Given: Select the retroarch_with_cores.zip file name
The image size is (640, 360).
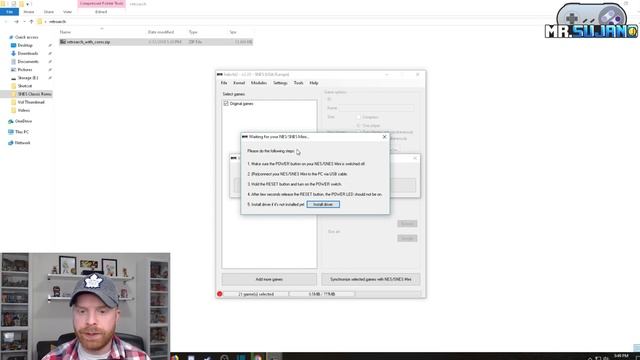Looking at the screenshot, I should click(89, 42).
